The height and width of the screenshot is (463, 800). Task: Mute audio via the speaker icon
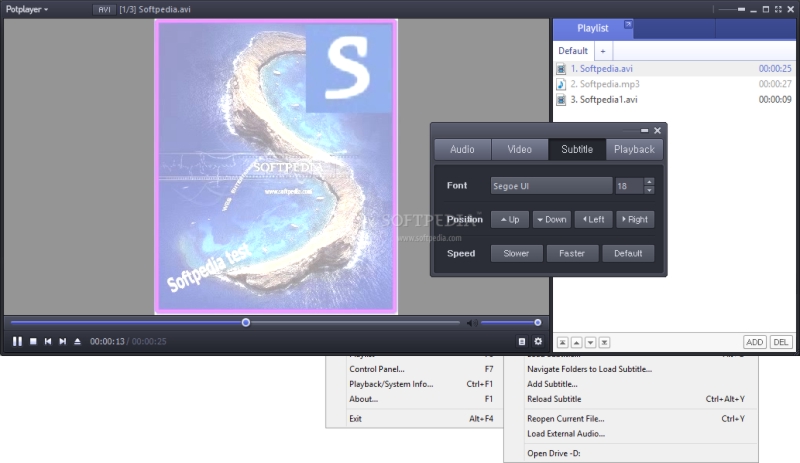point(472,323)
